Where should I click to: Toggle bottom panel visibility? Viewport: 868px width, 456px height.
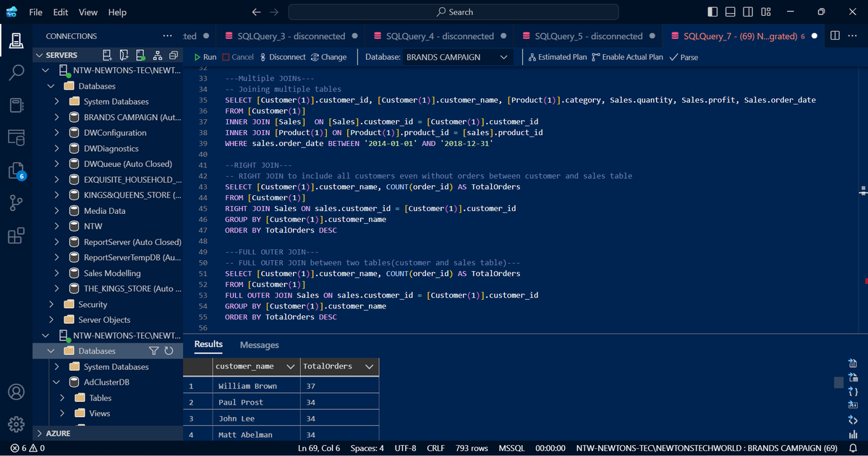731,12
